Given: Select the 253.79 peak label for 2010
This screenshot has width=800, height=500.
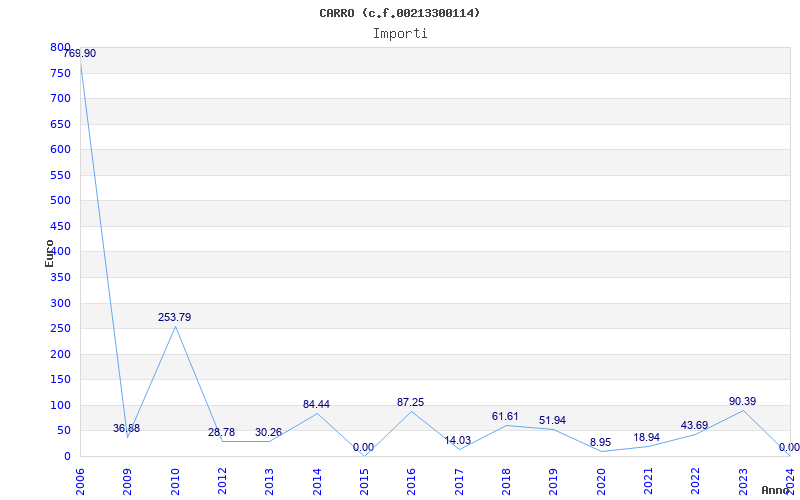Looking at the screenshot, I should click(x=174, y=317).
